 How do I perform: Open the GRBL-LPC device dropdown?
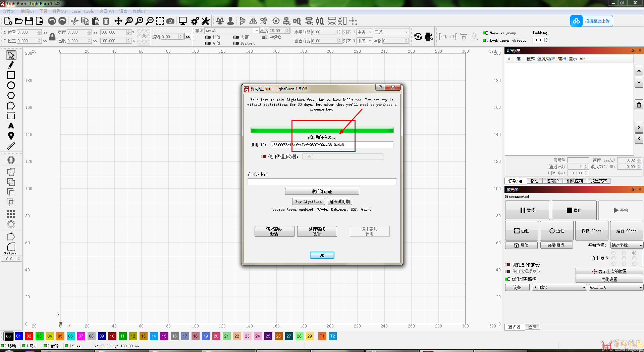click(616, 287)
